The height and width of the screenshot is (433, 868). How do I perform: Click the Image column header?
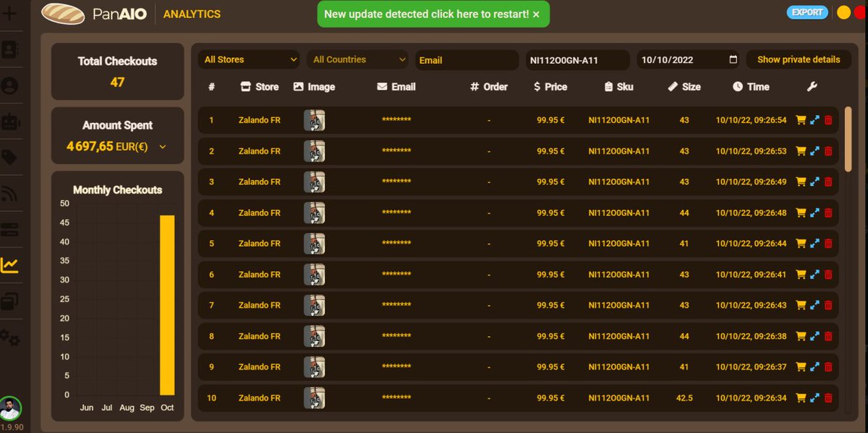coord(314,87)
